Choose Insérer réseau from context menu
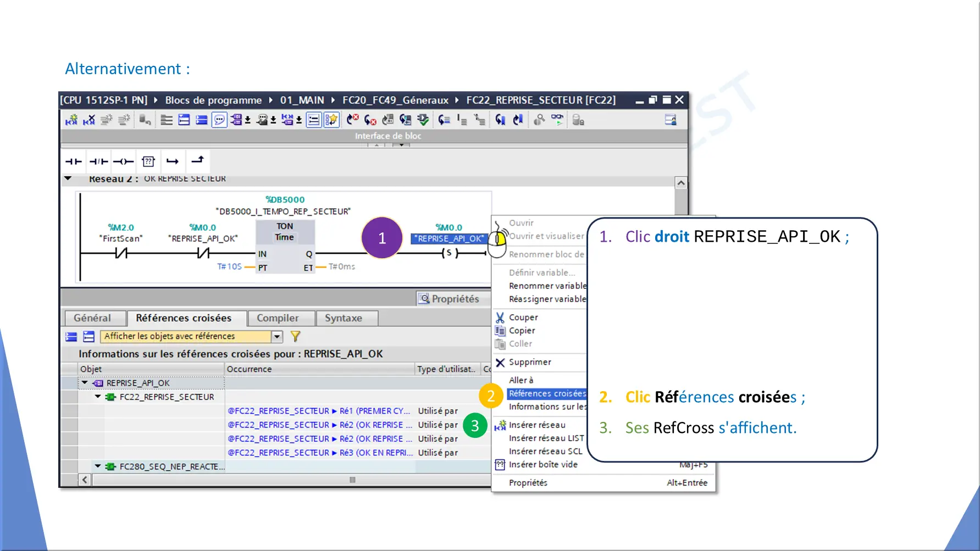Viewport: 980px width, 551px height. pos(537,425)
